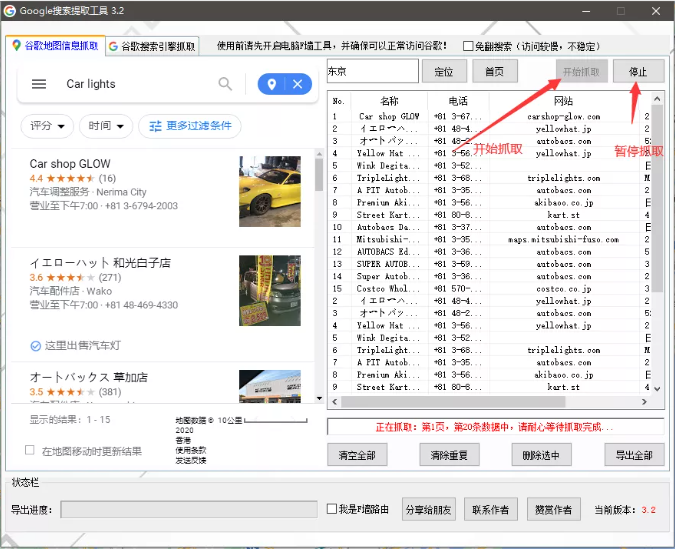The image size is (675, 549).
Task: Toggle 在地图移动时更新结果 checkbox
Action: pyautogui.click(x=30, y=450)
